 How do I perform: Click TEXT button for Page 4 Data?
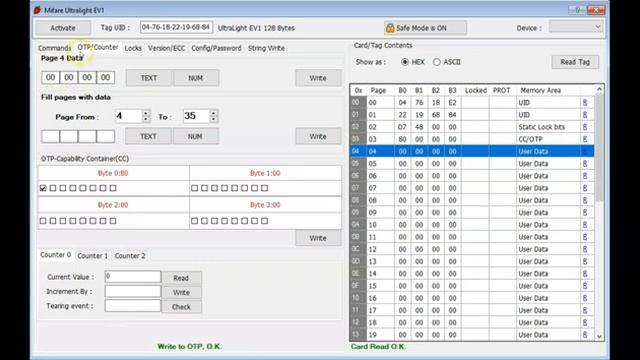[149, 78]
